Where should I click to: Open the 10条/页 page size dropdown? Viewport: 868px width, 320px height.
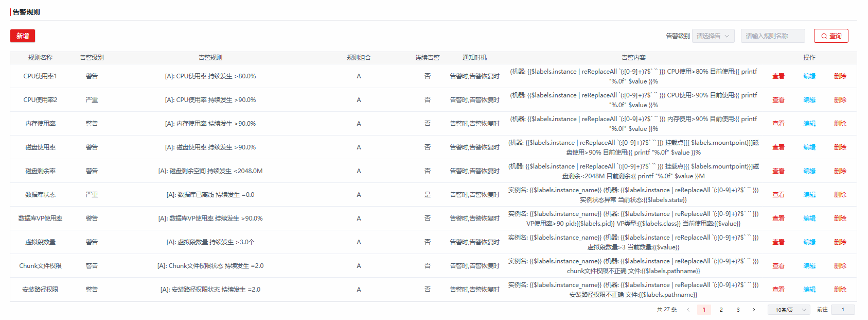788,310
